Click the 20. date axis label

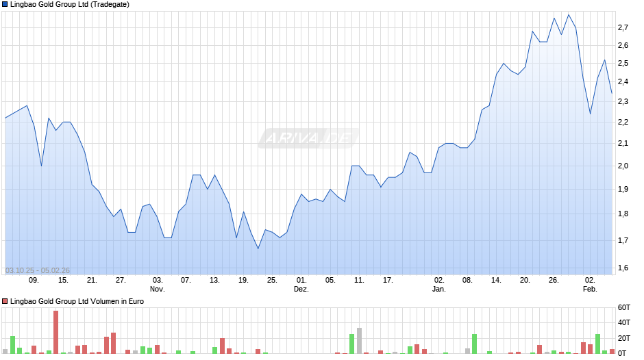tap(525, 281)
